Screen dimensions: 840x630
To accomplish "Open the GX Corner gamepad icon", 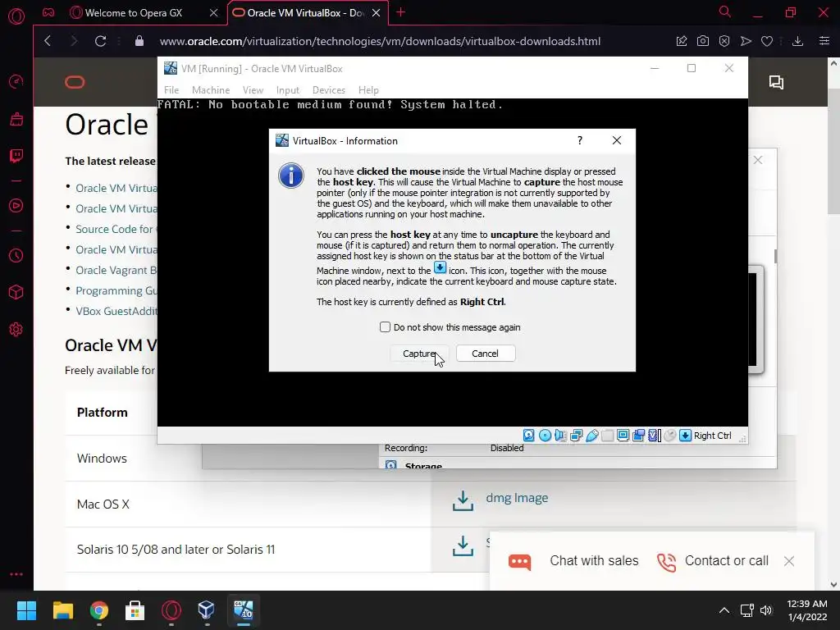I will click(48, 12).
